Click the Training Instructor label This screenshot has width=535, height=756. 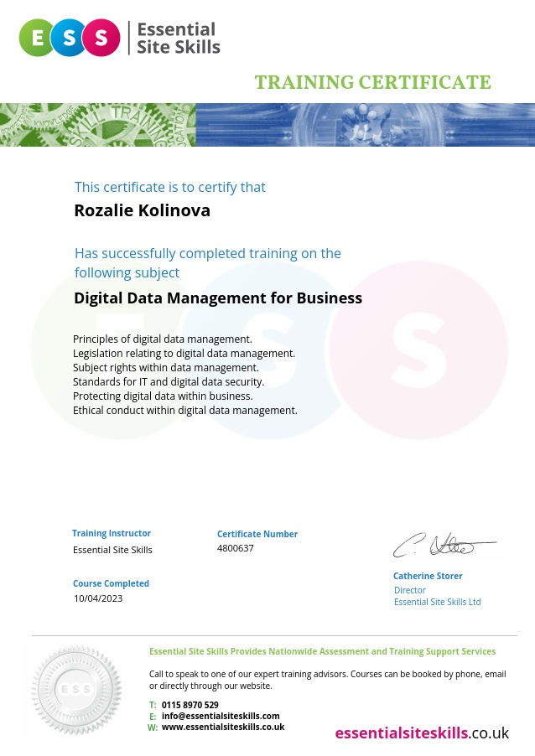click(112, 533)
